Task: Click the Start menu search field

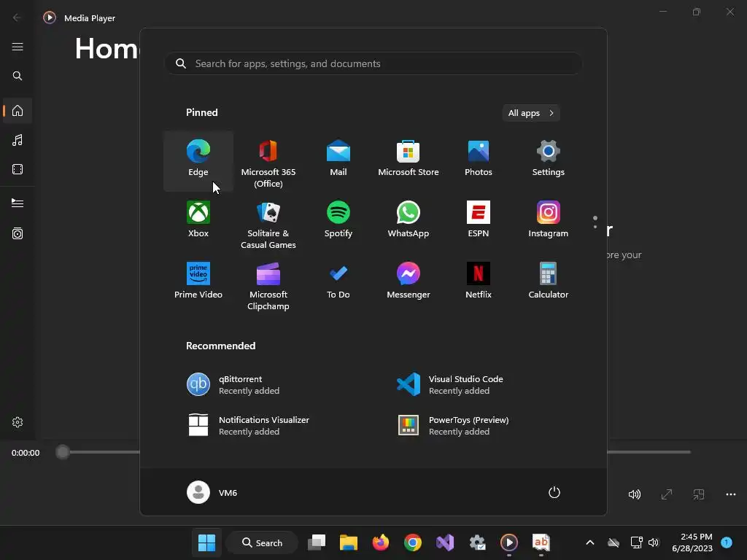Action: click(373, 63)
